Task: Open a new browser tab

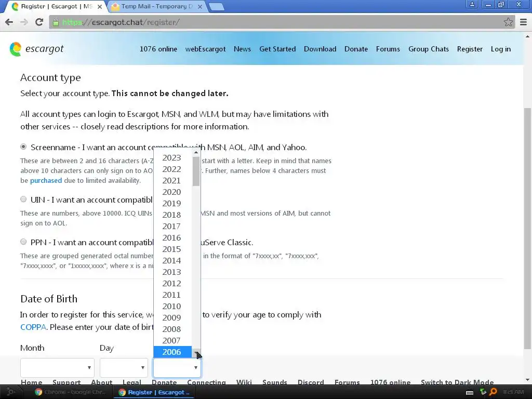Action: pyautogui.click(x=216, y=6)
